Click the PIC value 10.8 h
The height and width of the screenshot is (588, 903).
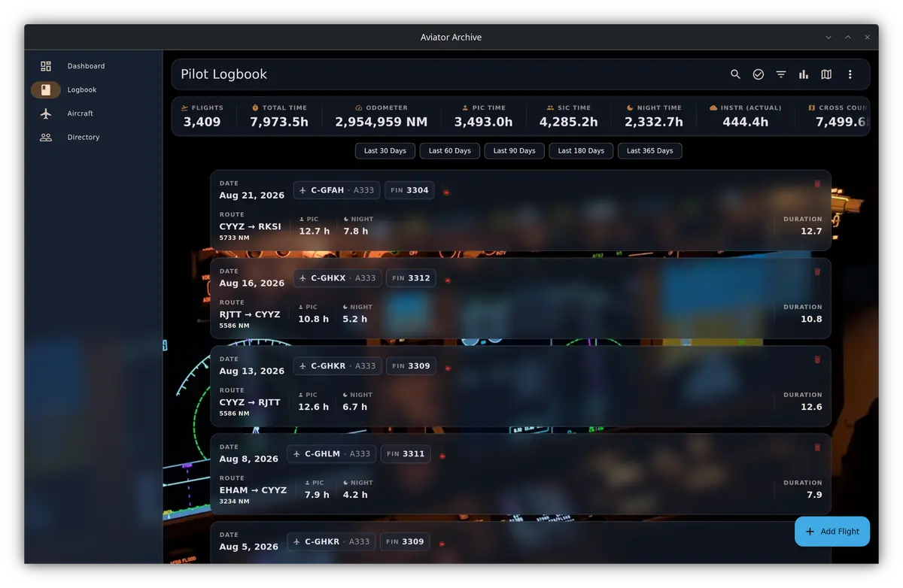314,320
